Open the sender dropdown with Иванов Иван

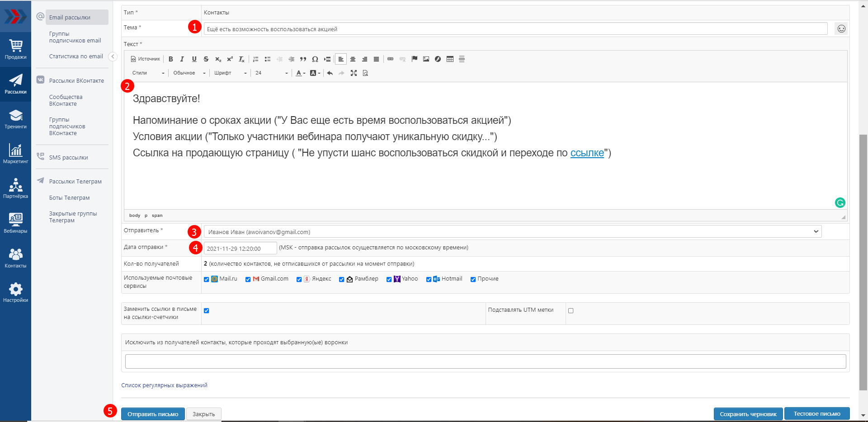click(x=512, y=232)
